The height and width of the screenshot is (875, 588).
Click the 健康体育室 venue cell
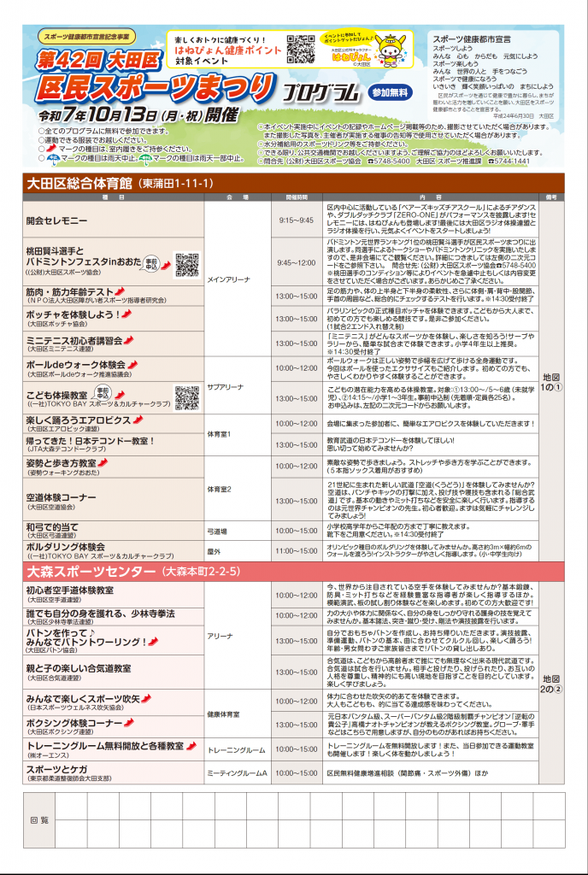(238, 714)
